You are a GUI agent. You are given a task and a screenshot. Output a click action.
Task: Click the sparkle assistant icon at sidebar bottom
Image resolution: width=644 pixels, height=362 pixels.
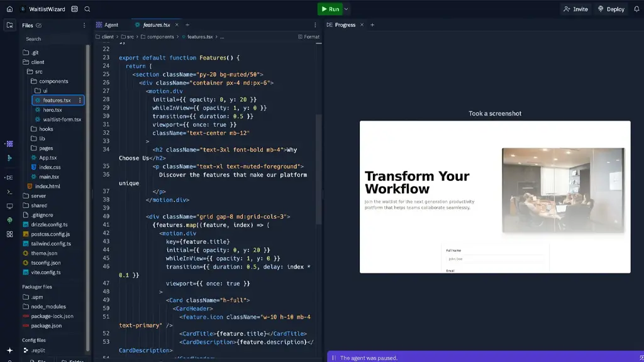coord(9,350)
